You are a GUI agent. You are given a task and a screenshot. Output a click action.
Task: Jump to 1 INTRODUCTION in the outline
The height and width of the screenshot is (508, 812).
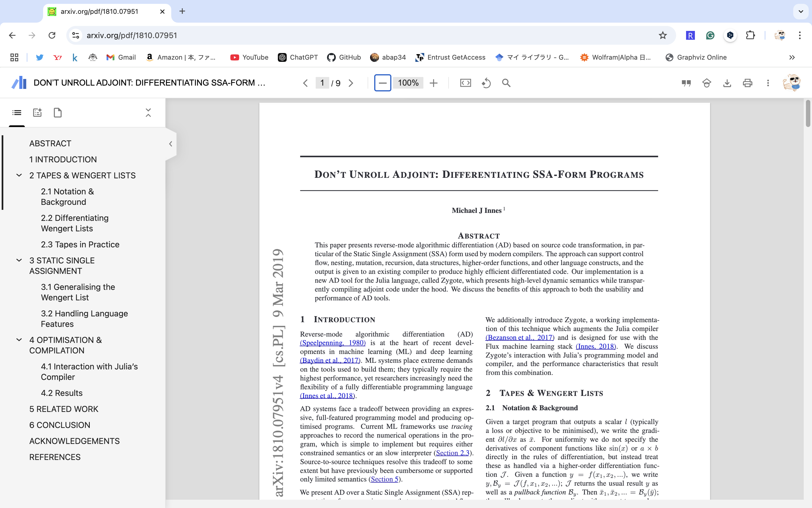click(63, 160)
